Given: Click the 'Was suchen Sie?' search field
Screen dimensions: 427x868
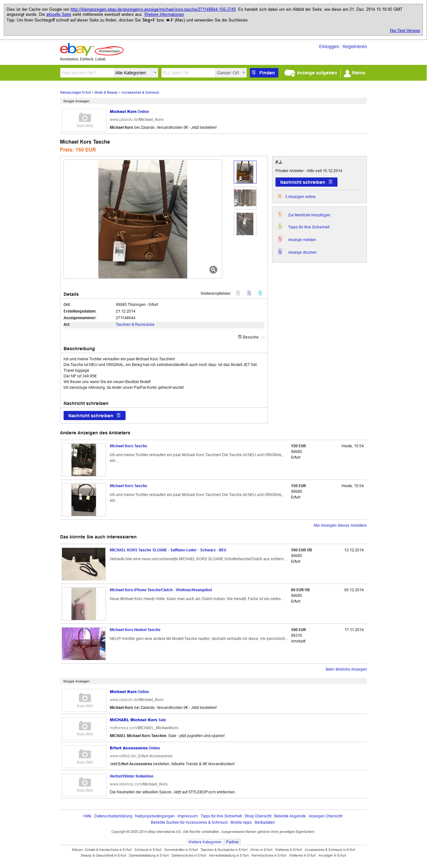Looking at the screenshot, I should (87, 73).
